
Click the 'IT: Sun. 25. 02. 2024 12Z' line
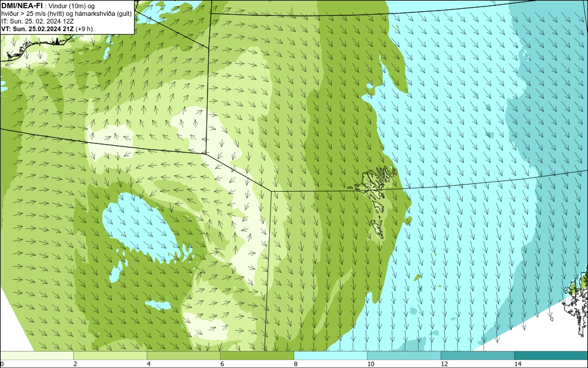pos(38,21)
